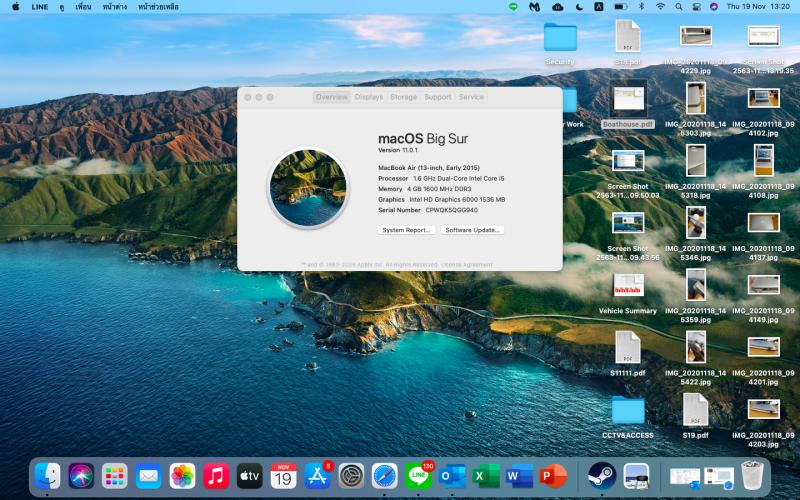This screenshot has height=500, width=800.
Task: Open Launchpad in the Dock
Action: (115, 476)
